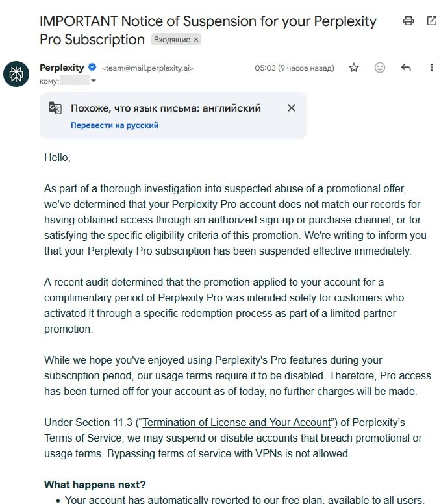Image resolution: width=439 pixels, height=504 pixels.
Task: Click the Перевести на русский link
Action: pyautogui.click(x=114, y=125)
